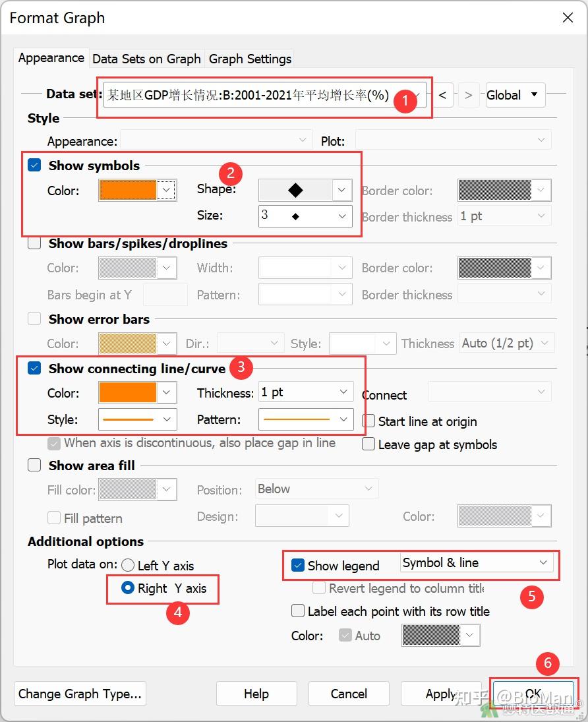Open the Global scope dropdown
The height and width of the screenshot is (722, 588).
click(x=515, y=95)
